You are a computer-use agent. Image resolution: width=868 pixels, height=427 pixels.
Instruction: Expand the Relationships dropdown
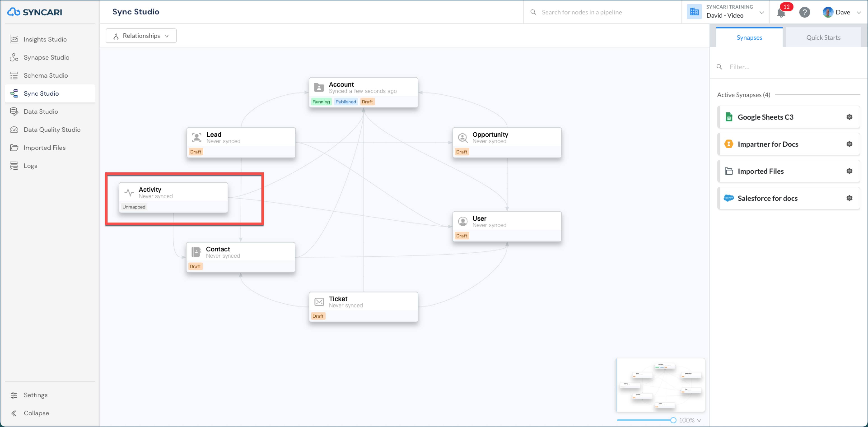(x=141, y=36)
